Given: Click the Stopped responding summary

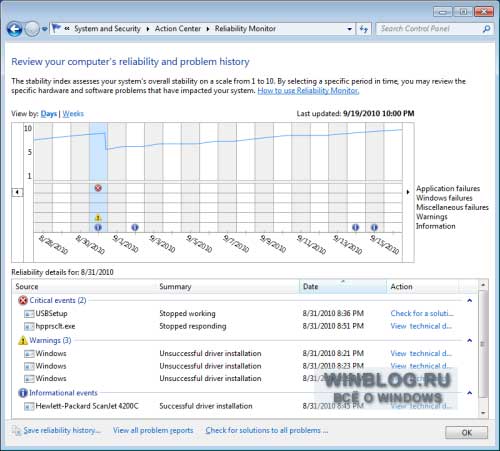Looking at the screenshot, I should (193, 326).
